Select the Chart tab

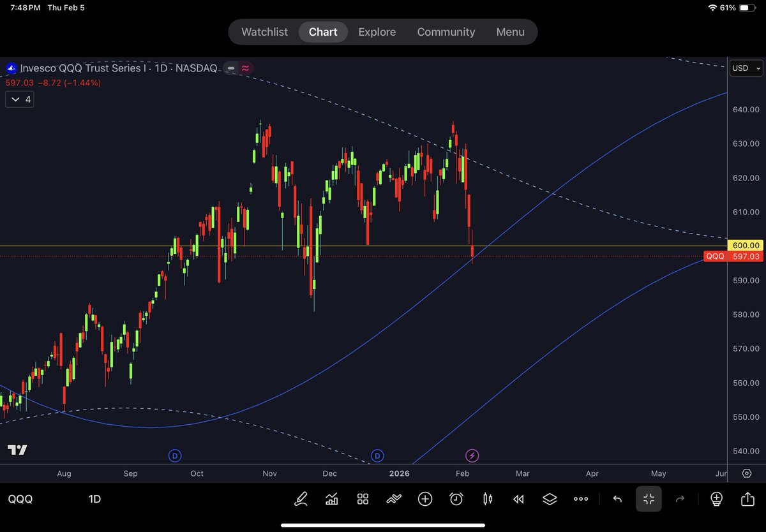tap(323, 32)
